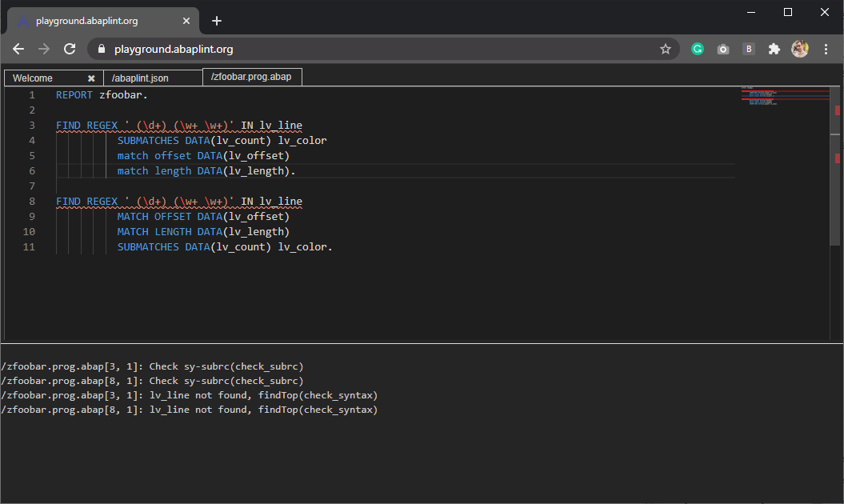844x504 pixels.
Task: Click 'lv_color' on line 4
Action: coord(302,141)
